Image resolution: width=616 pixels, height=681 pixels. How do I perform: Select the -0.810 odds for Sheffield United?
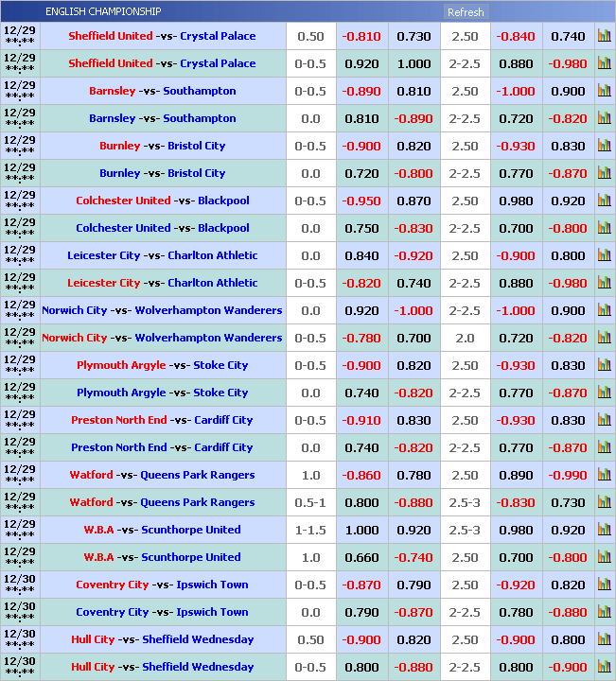[x=361, y=36]
